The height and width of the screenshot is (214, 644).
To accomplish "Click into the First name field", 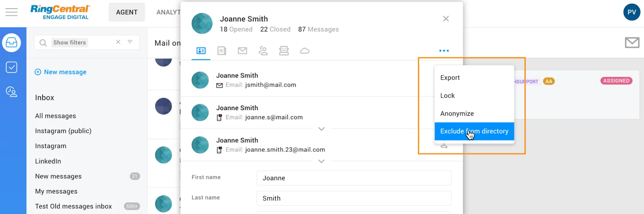I will pyautogui.click(x=354, y=178).
